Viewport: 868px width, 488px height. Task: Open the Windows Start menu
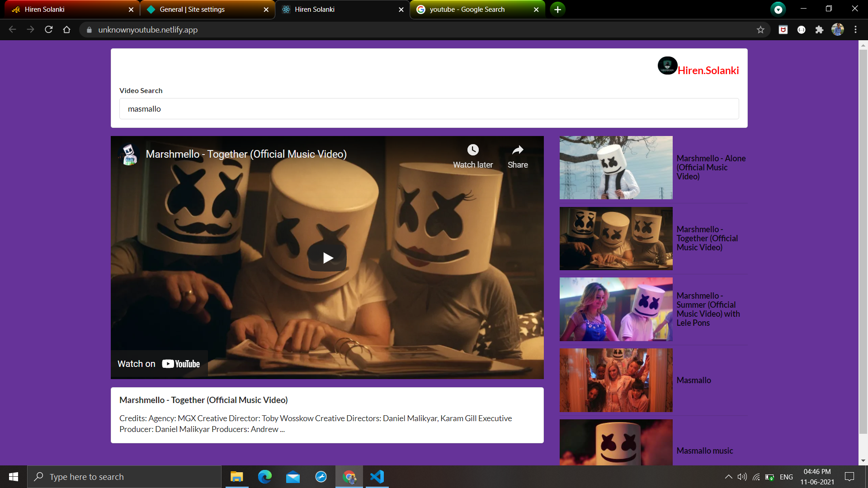[14, 477]
